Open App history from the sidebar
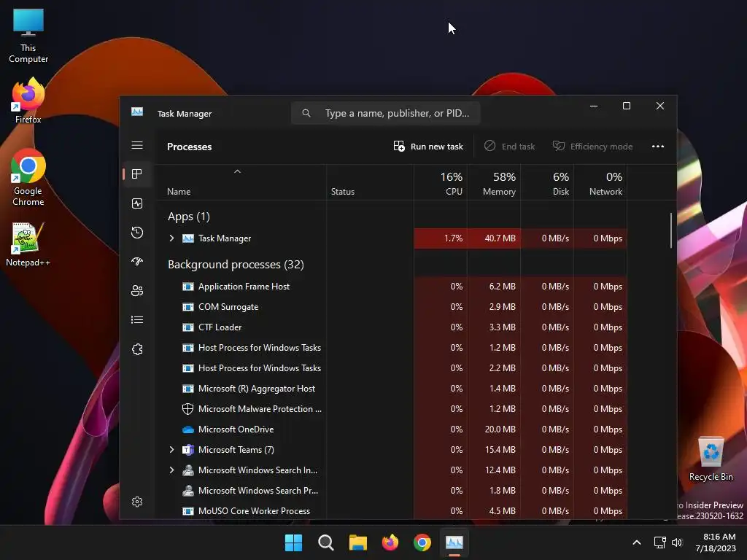 137,233
